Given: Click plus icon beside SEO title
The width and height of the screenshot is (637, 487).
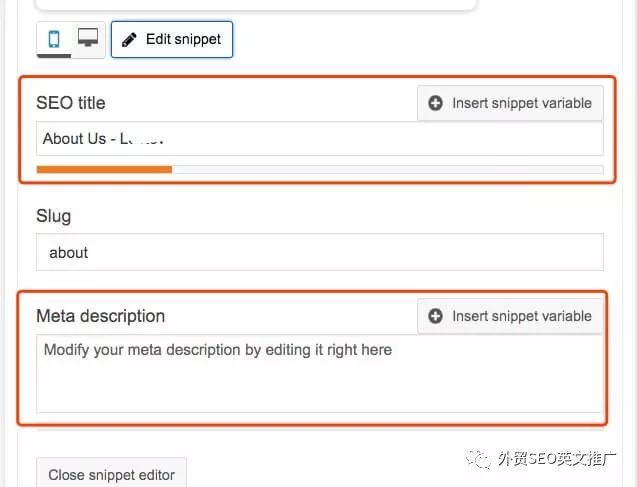Looking at the screenshot, I should tap(435, 103).
